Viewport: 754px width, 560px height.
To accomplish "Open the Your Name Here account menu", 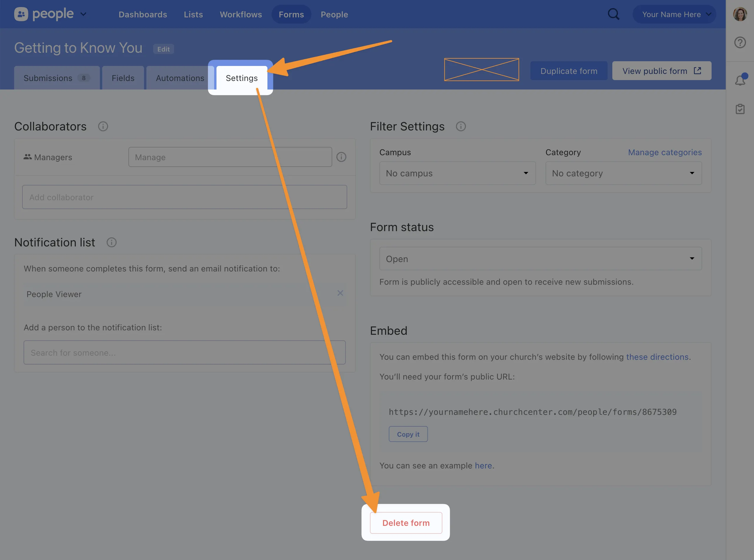I will pyautogui.click(x=674, y=14).
